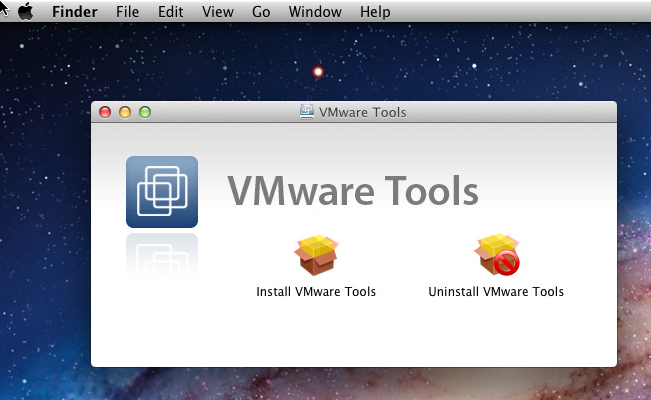Image resolution: width=651 pixels, height=400 pixels.
Task: Click the large blue VMware logo icon
Action: (x=162, y=192)
